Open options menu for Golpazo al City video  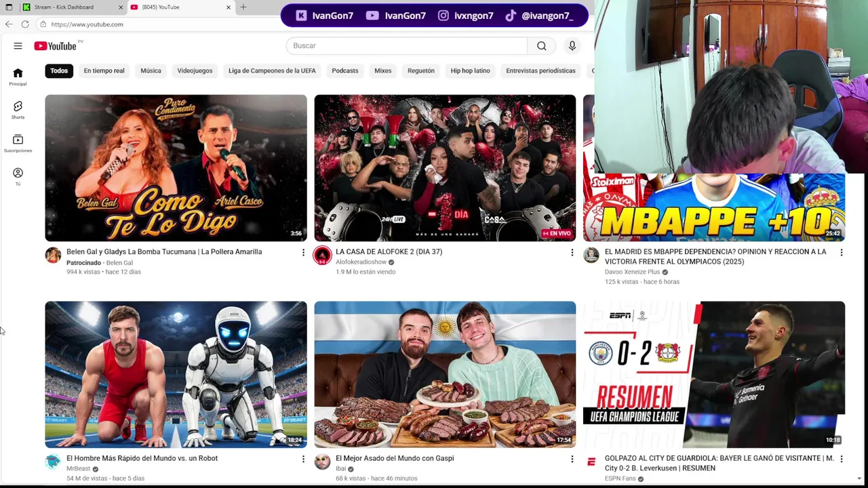(842, 459)
